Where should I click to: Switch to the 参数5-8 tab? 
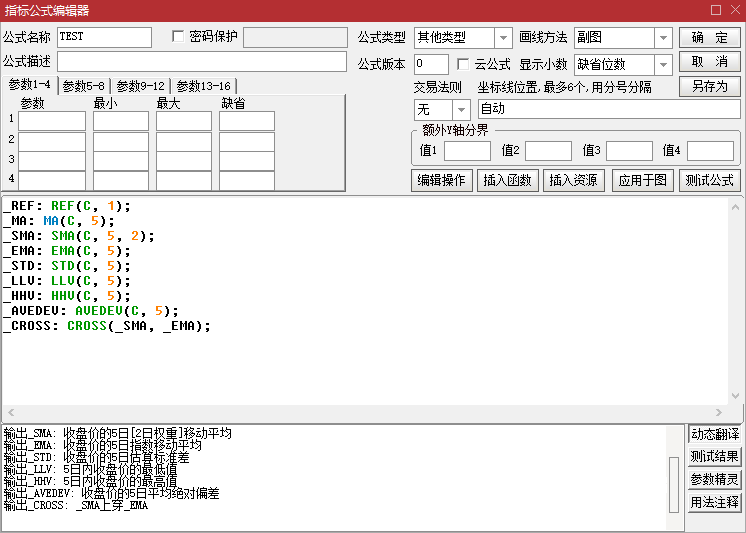point(85,86)
